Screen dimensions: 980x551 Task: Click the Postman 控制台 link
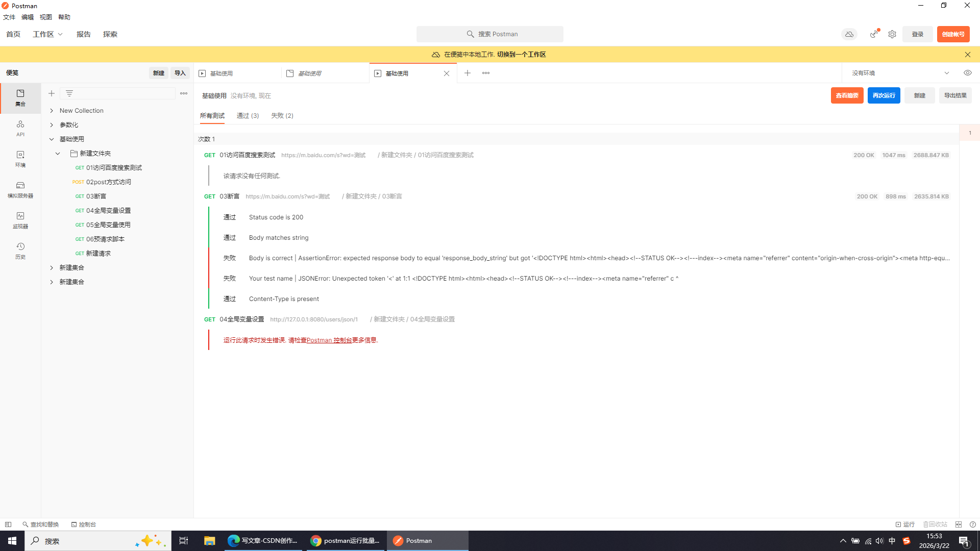pos(329,340)
